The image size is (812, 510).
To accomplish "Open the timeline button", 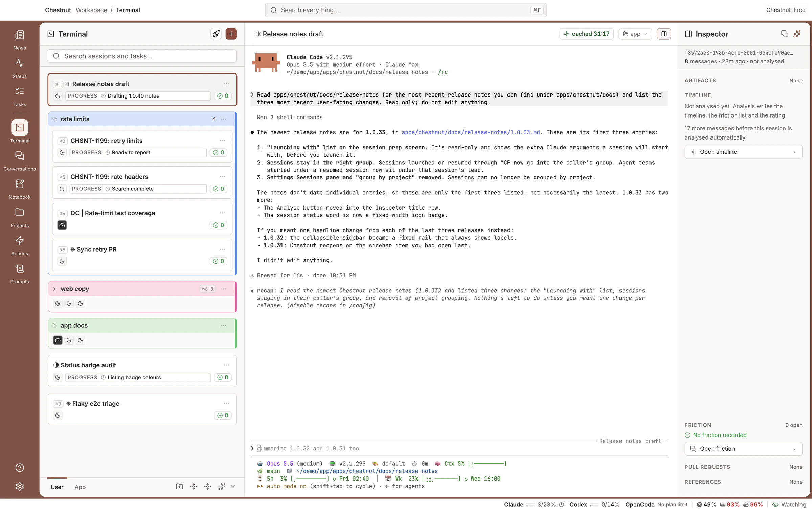I will pyautogui.click(x=743, y=152).
